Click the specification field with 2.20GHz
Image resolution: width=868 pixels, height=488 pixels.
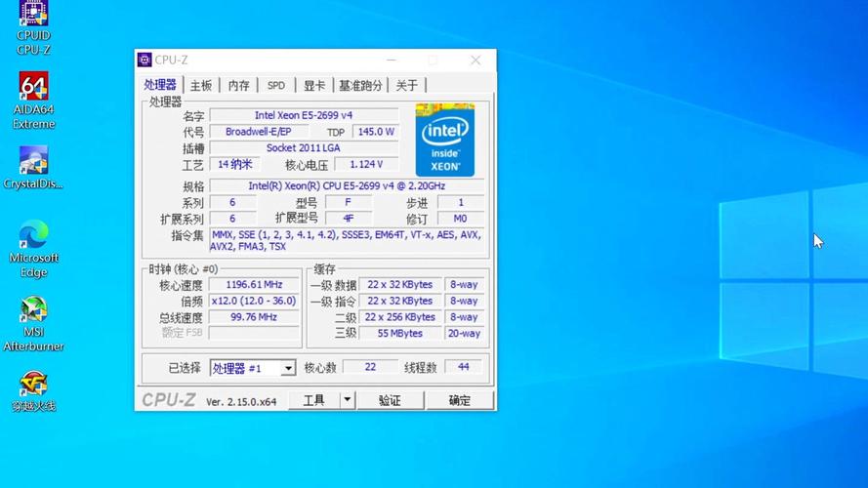pyautogui.click(x=347, y=185)
